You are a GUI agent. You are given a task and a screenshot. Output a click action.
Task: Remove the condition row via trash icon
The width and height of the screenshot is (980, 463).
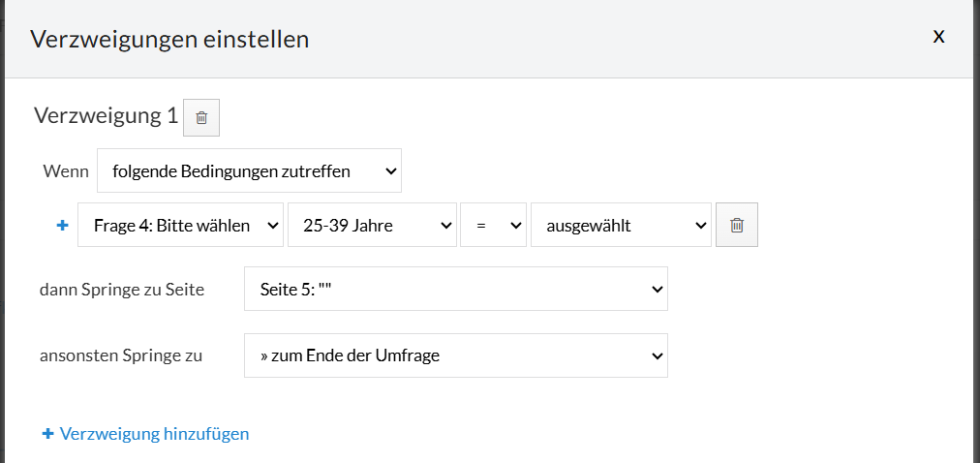coord(736,225)
